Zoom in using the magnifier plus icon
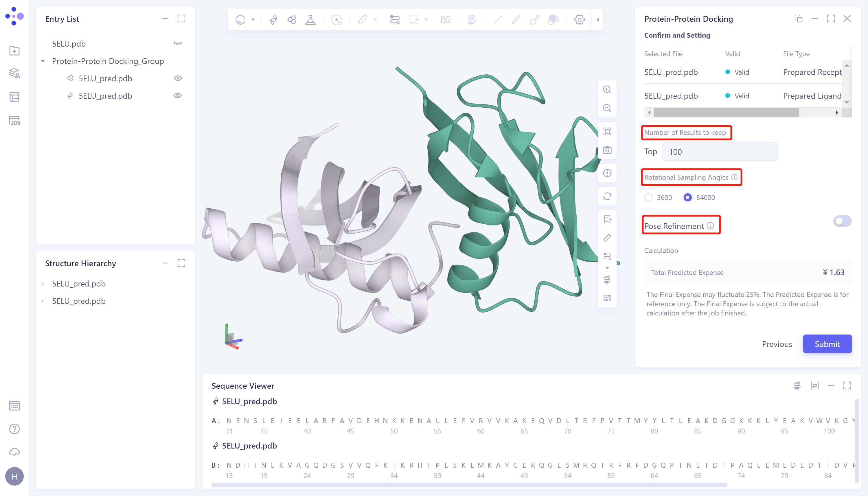 coord(607,90)
